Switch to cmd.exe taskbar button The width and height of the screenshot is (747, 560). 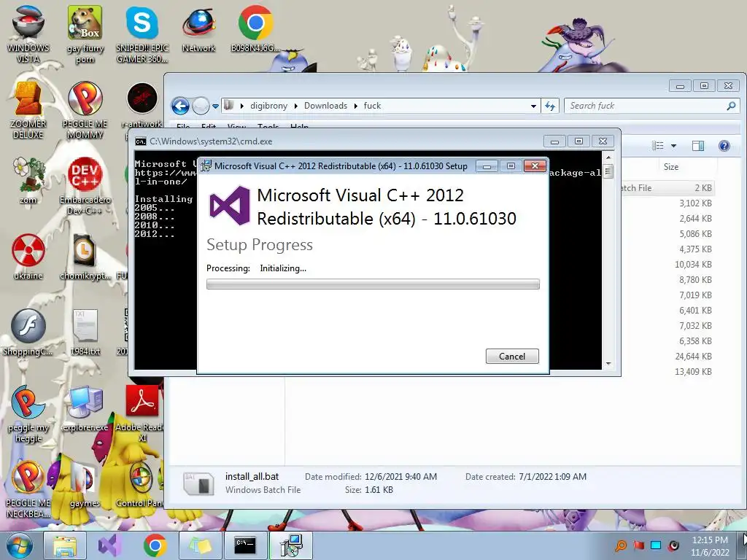tap(245, 545)
